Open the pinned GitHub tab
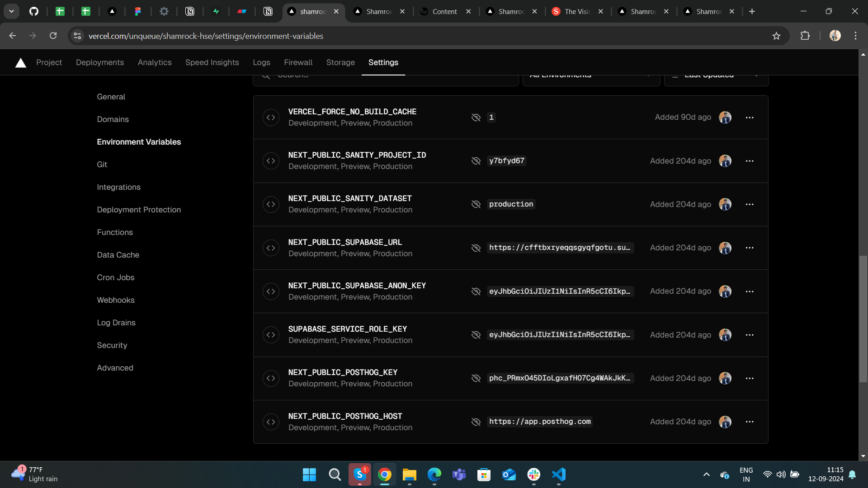Image resolution: width=868 pixels, height=488 pixels. pyautogui.click(x=34, y=11)
